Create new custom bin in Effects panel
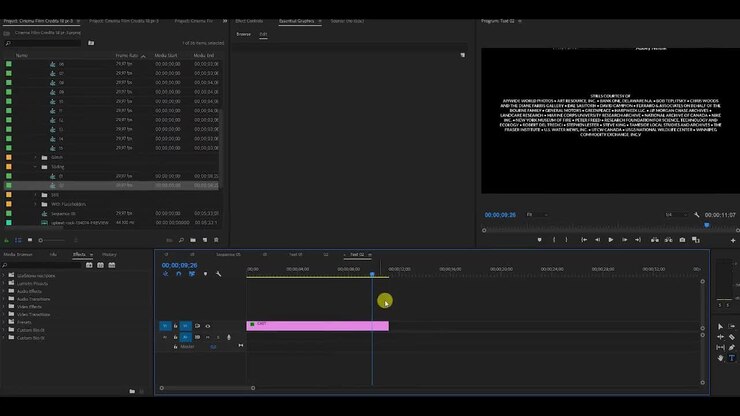This screenshot has height=416, width=740. point(132,391)
